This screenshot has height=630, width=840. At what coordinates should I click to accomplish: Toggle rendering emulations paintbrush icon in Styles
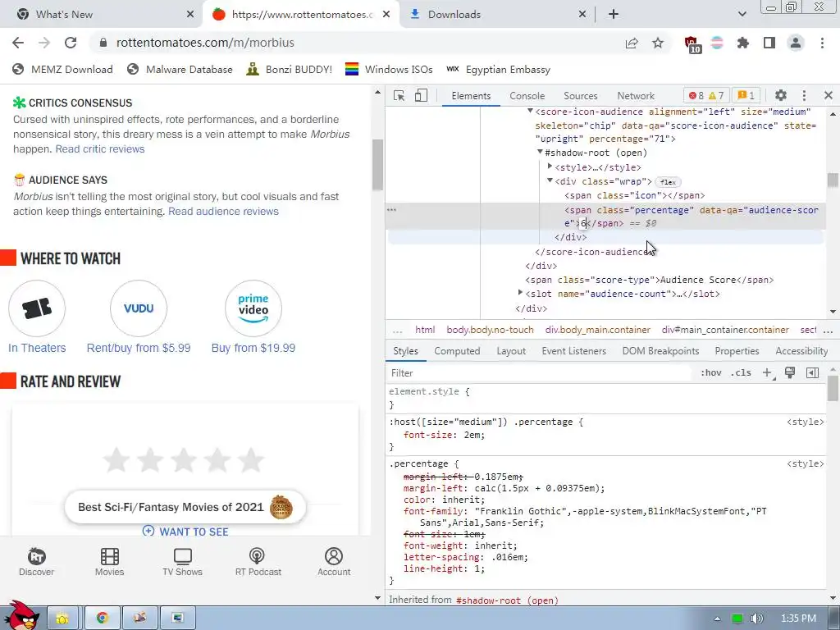tap(790, 373)
